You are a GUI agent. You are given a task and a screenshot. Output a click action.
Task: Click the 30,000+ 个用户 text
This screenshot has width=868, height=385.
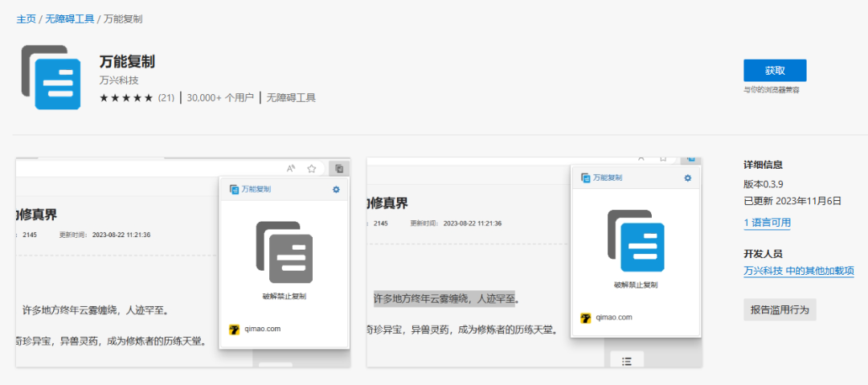click(219, 98)
